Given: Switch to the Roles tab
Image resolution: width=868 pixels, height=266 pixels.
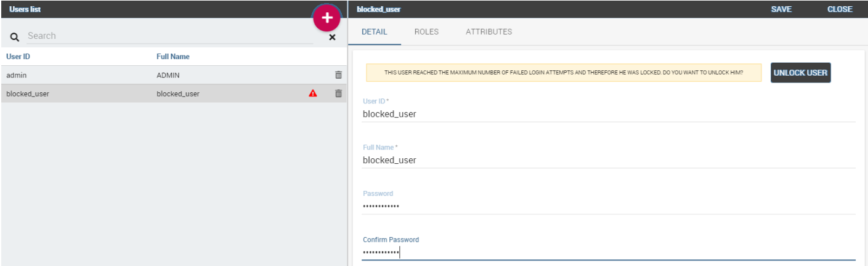Looking at the screenshot, I should point(426,31).
